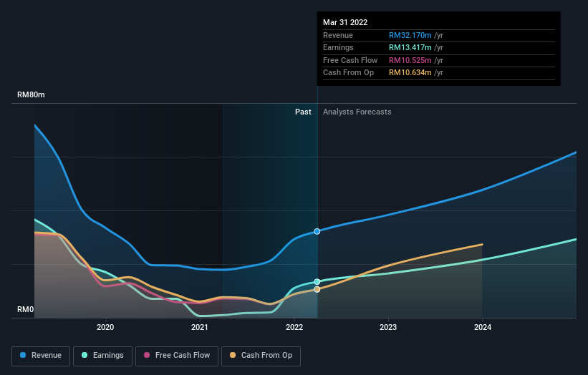The width and height of the screenshot is (588, 375).
Task: Click the teal Earnings legend dot
Action: pyautogui.click(x=85, y=355)
